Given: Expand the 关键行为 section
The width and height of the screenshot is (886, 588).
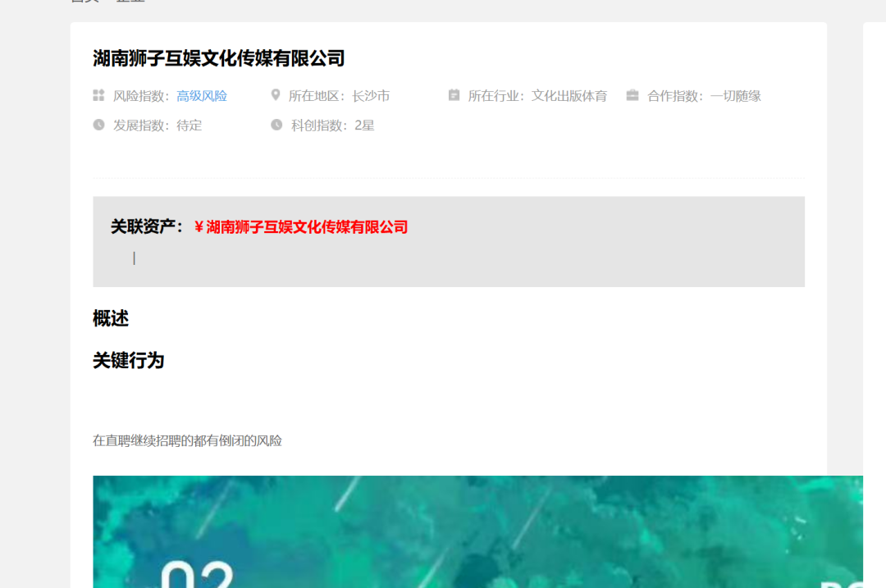Looking at the screenshot, I should [128, 361].
